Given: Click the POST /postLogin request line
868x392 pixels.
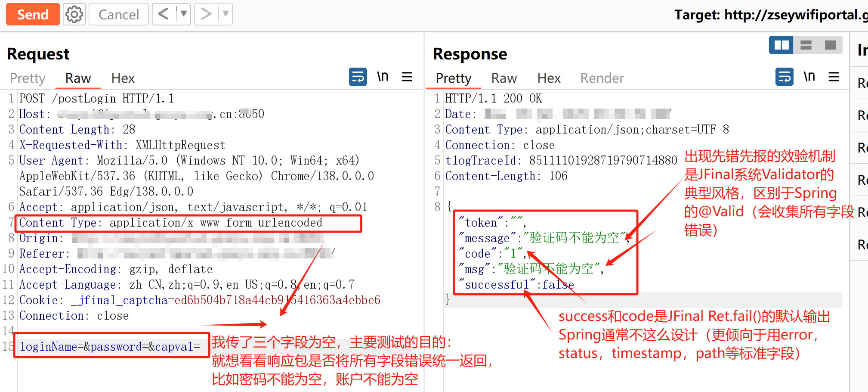Looking at the screenshot, I should 96,99.
